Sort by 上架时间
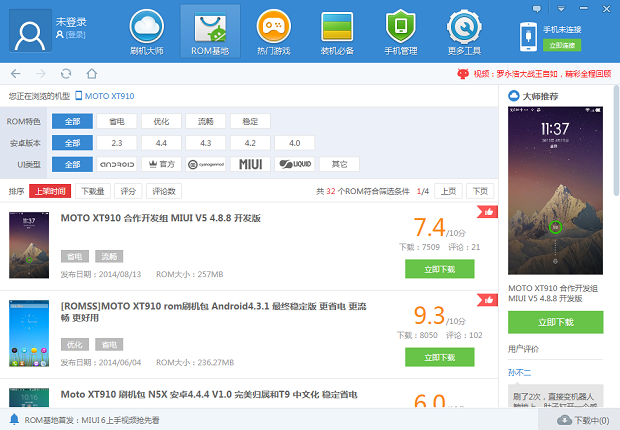This screenshot has width=620, height=430. point(50,191)
